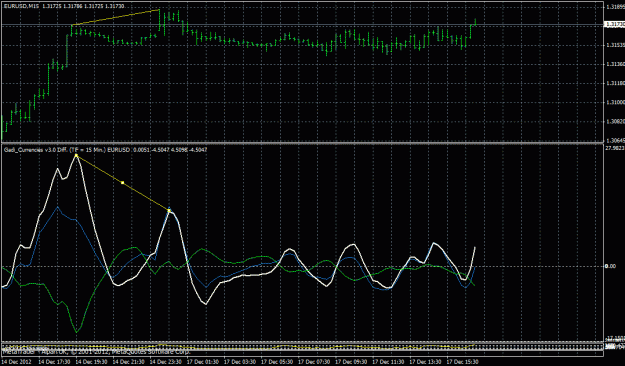This screenshot has height=366, width=625.
Task: Click the yellow trendline on the price chart
Action: pos(116,17)
